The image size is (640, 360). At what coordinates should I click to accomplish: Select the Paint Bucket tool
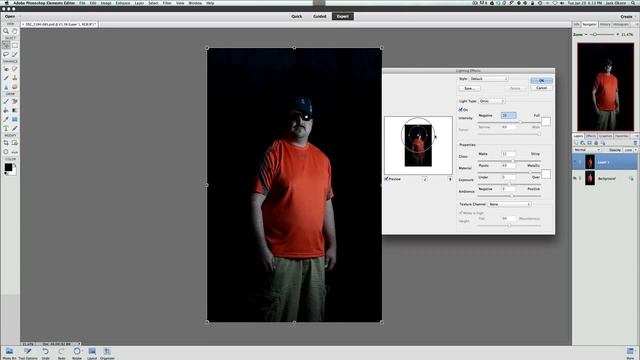click(6, 110)
